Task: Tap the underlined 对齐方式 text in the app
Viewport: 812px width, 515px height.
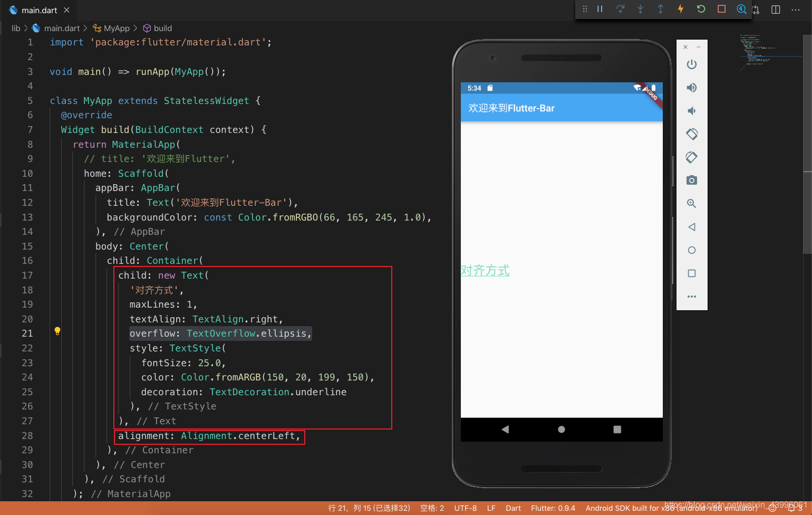Action: tap(485, 271)
